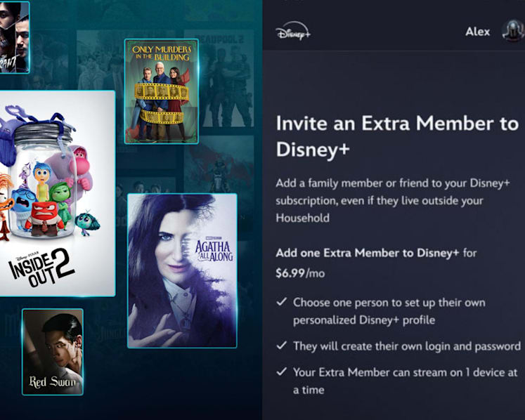This screenshot has width=525, height=420.
Task: Click checkmark beside 'Your Extra Member can stream'
Action: (x=282, y=372)
